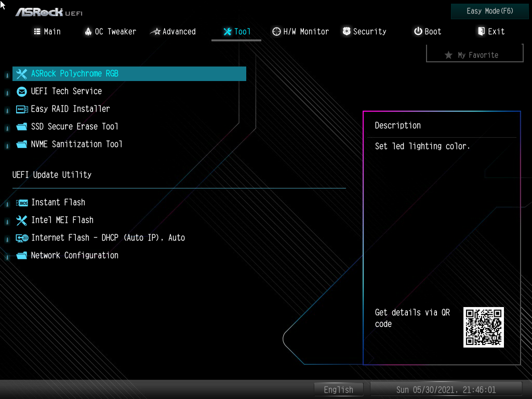Click the Network Configuration folder icon
This screenshot has height=399, width=532.
22,256
